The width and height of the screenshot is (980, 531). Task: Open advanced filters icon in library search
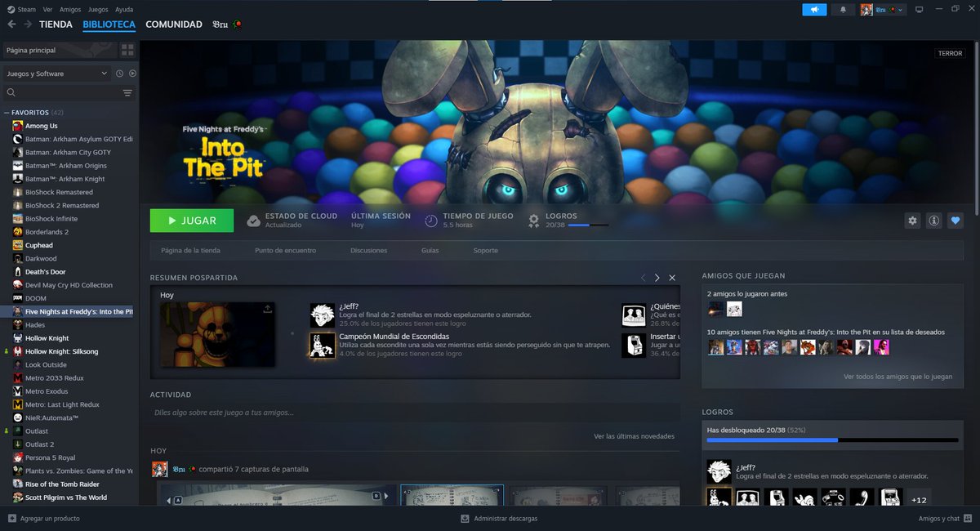click(x=127, y=93)
